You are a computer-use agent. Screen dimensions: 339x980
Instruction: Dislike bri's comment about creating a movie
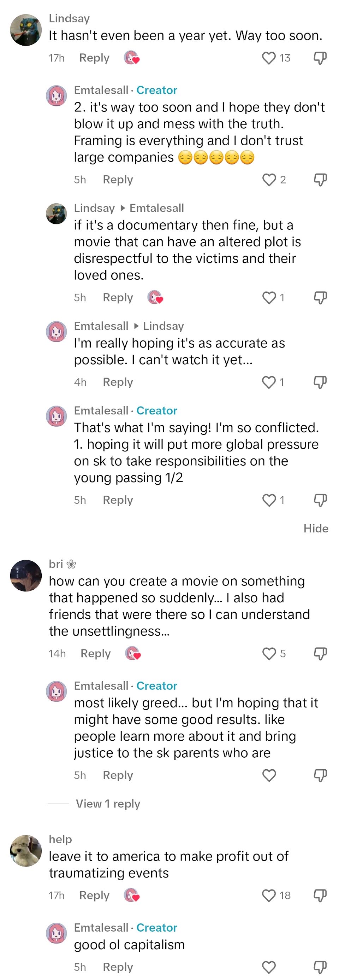[x=320, y=653]
